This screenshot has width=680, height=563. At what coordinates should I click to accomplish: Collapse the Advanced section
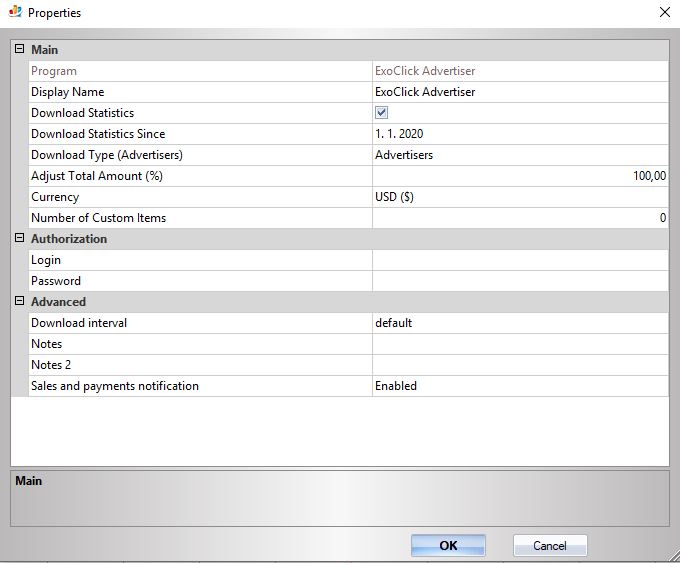click(20, 301)
